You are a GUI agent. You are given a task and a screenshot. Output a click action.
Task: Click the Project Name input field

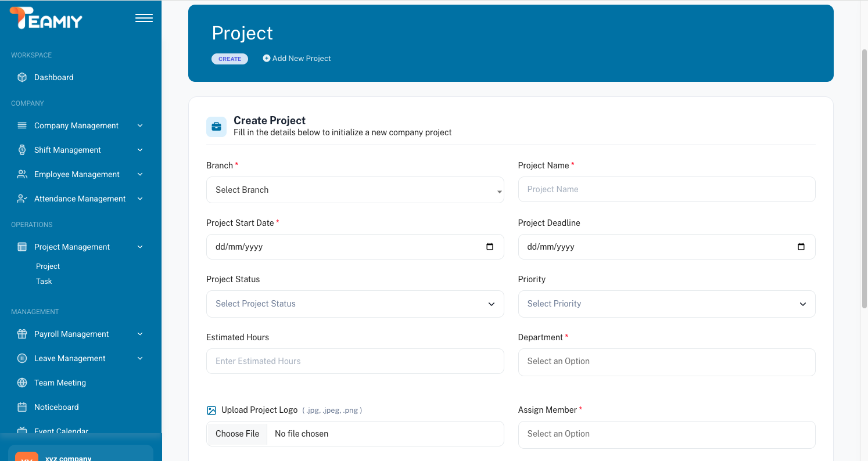[x=666, y=189]
